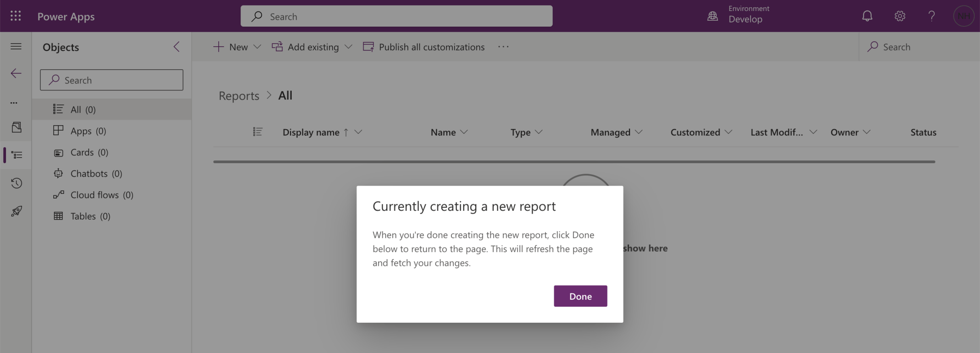
Task: Click the Reports breadcrumb link
Action: [239, 95]
